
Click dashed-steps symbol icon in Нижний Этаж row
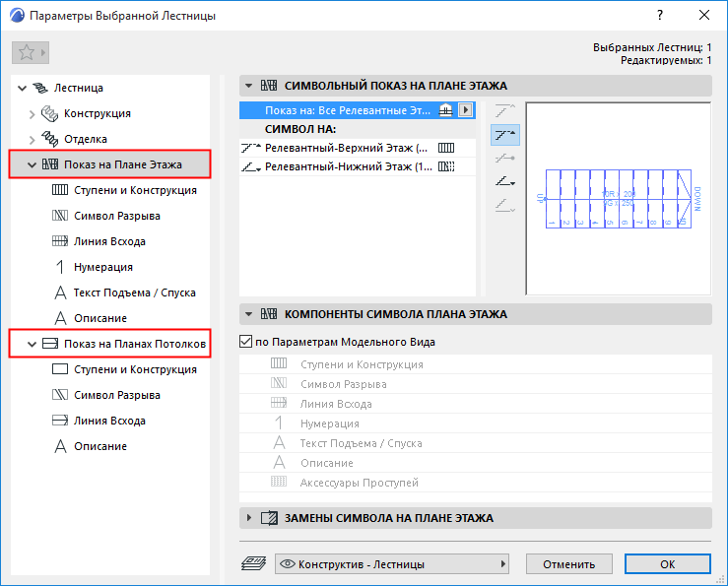[x=446, y=166]
